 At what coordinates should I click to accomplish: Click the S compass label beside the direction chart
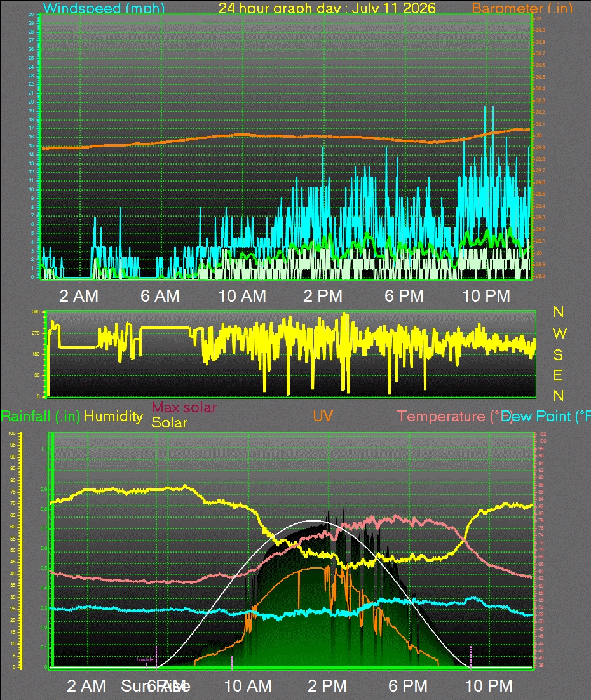558,355
